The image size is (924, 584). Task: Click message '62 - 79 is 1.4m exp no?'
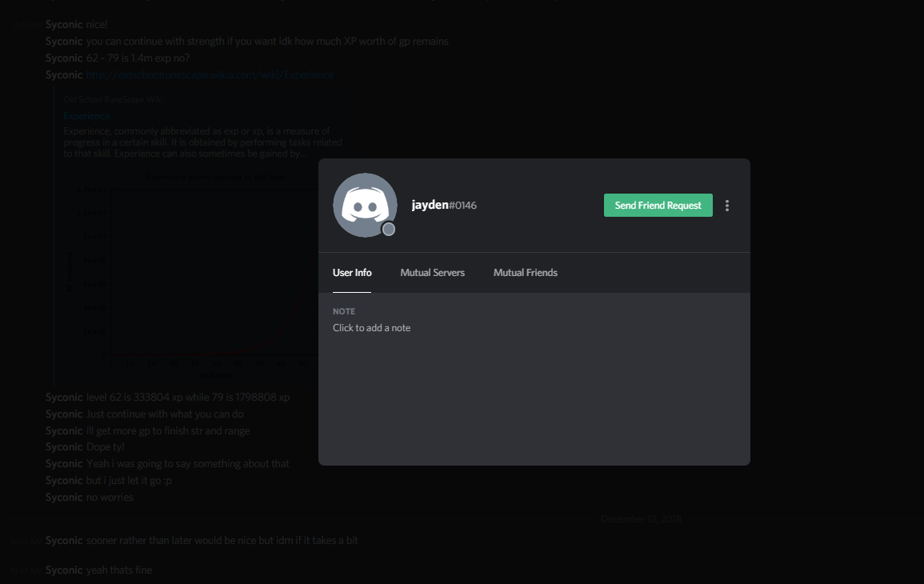[x=138, y=58]
